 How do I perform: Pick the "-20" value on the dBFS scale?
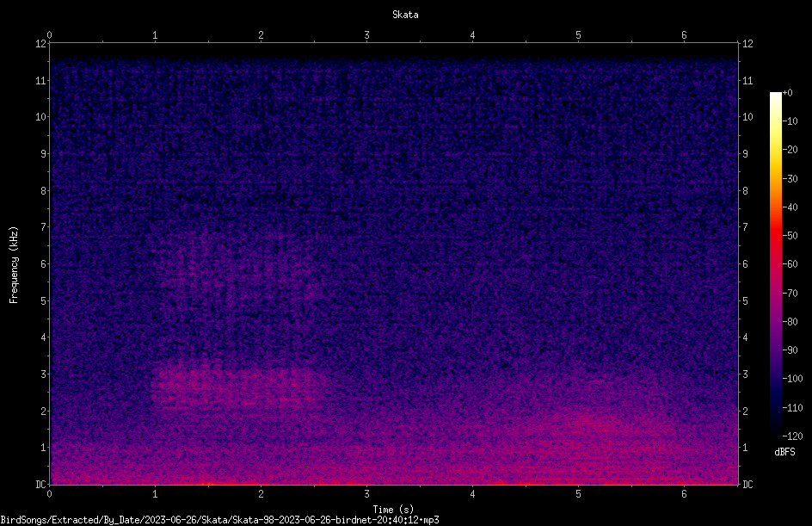790,150
